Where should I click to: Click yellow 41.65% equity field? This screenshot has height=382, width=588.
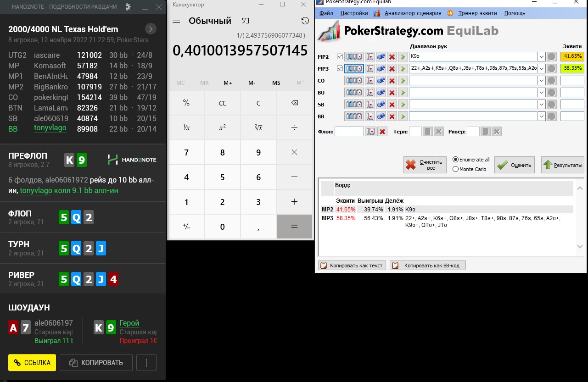tap(572, 57)
